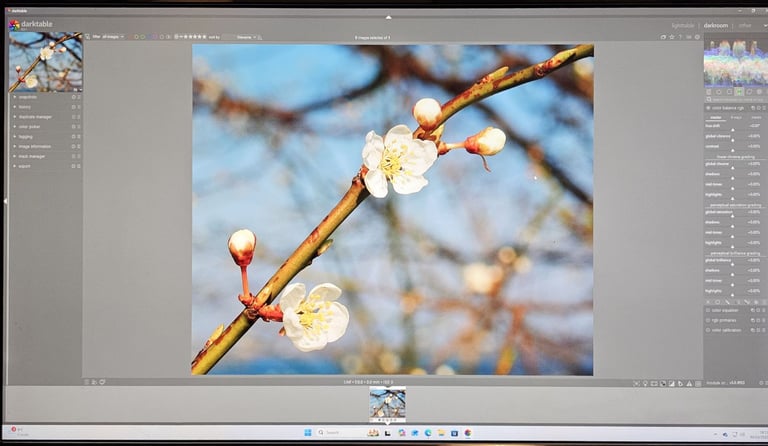Open the star grouping icon in top toolbar
768x446 pixels.
click(672, 37)
